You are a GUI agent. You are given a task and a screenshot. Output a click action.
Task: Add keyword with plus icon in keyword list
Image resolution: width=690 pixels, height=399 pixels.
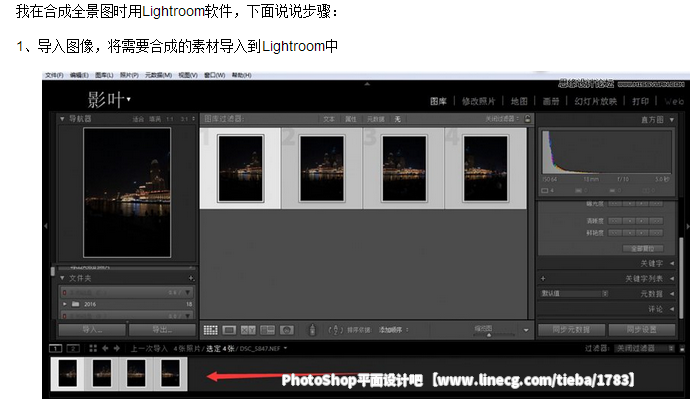[x=543, y=278]
